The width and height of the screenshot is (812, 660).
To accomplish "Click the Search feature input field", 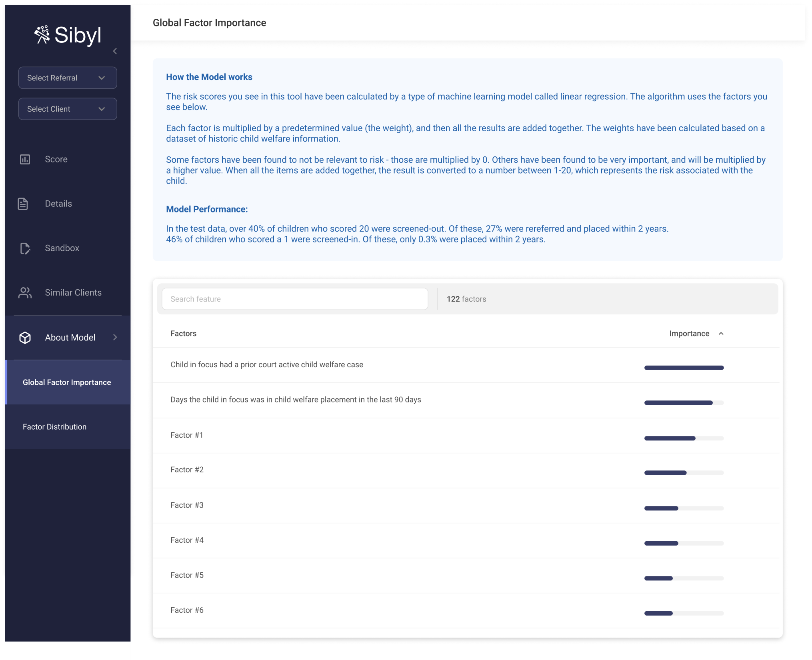I will 295,299.
